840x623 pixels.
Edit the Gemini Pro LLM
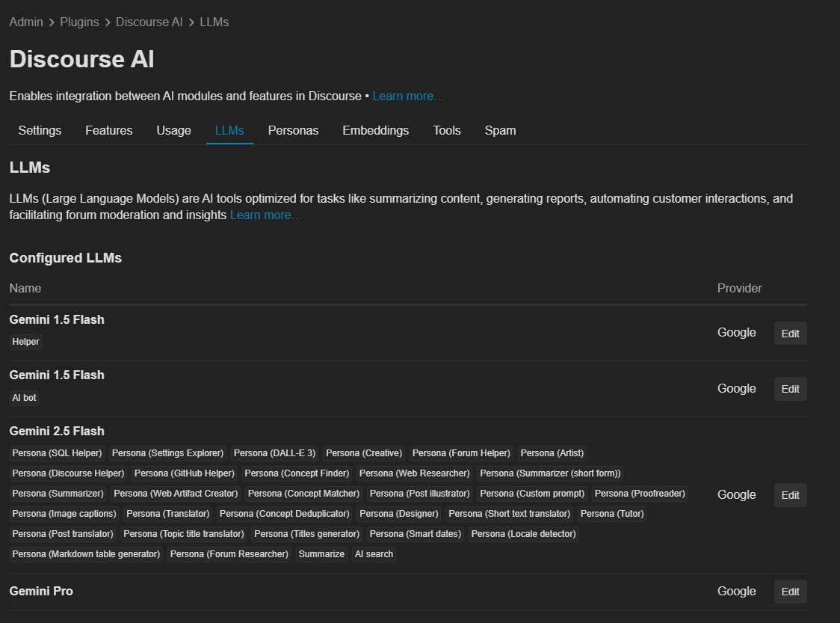790,592
